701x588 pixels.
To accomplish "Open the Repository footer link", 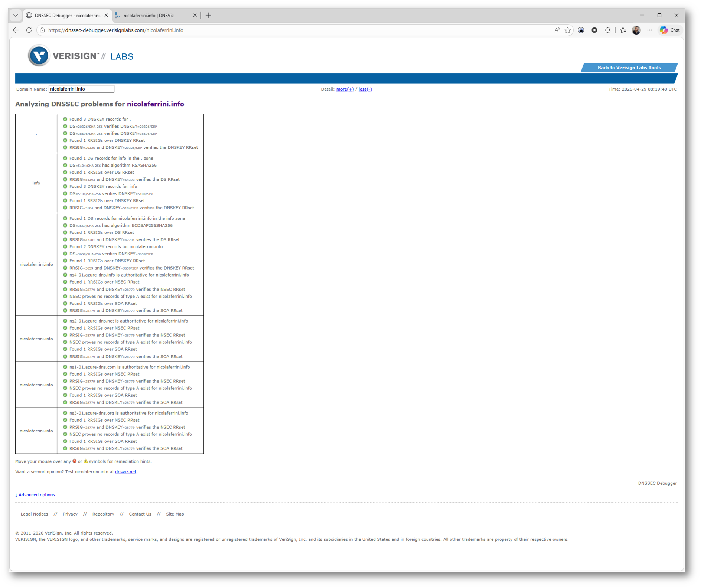I will (103, 514).
